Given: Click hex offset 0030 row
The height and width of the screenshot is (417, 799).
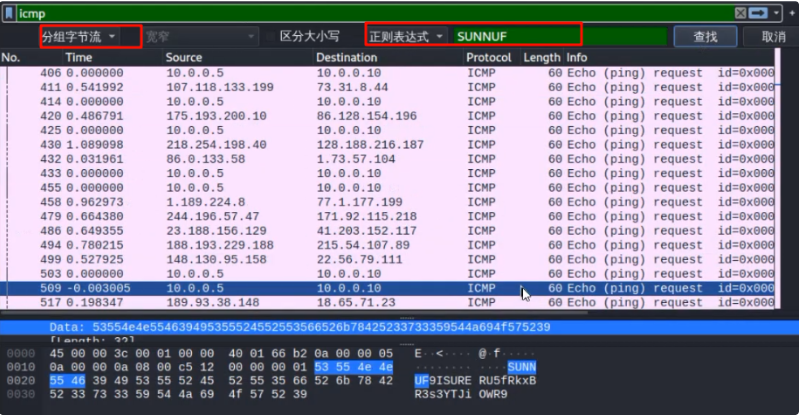Looking at the screenshot, I should (x=21, y=394).
